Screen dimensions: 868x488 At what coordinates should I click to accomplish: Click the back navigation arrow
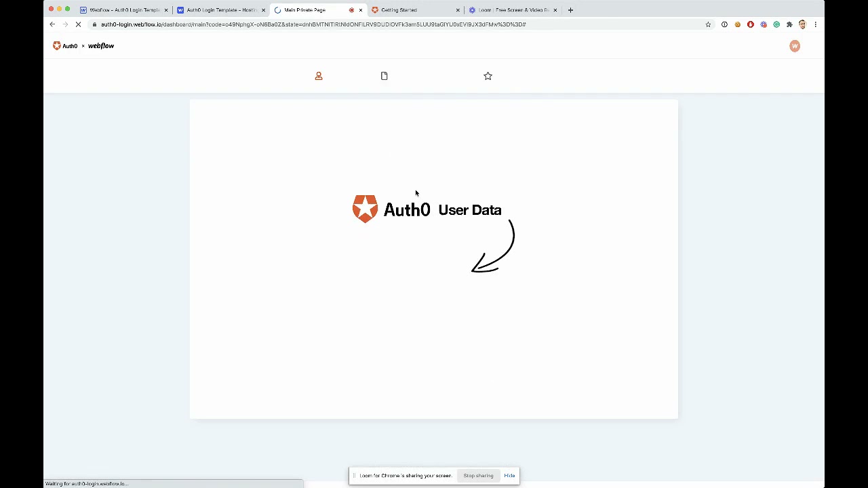[x=52, y=24]
